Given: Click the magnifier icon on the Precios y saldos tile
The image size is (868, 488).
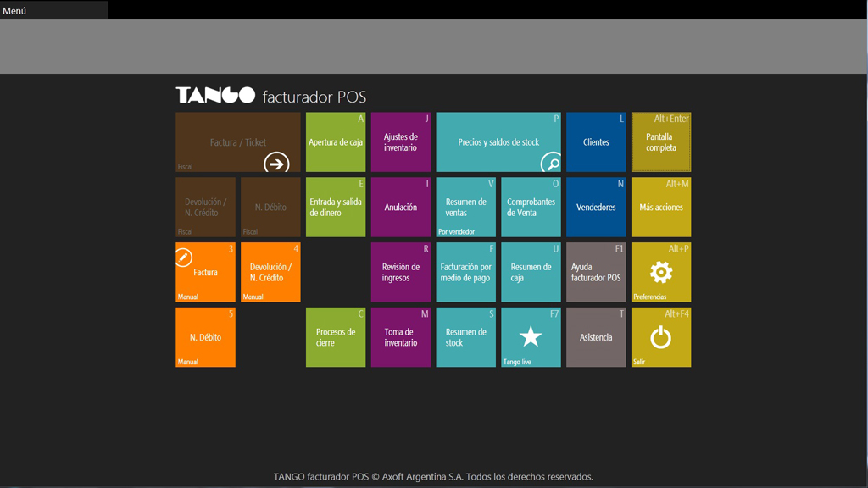Looking at the screenshot, I should tap(551, 163).
